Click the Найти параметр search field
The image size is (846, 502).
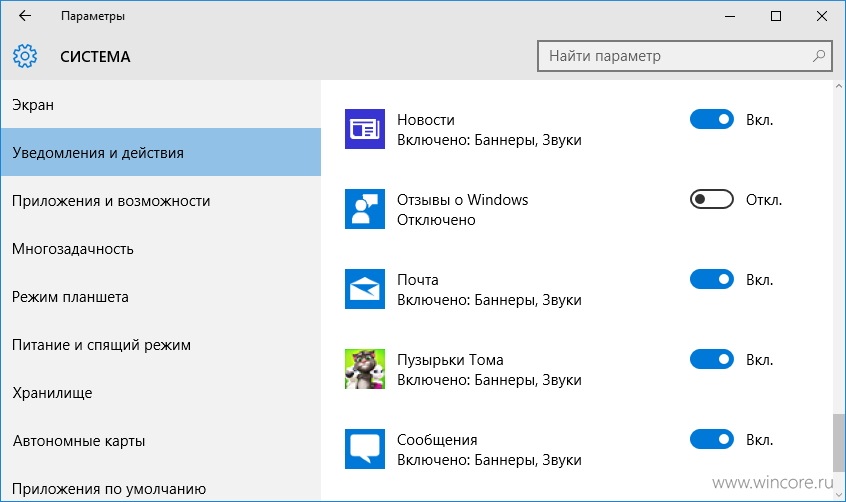click(x=685, y=56)
